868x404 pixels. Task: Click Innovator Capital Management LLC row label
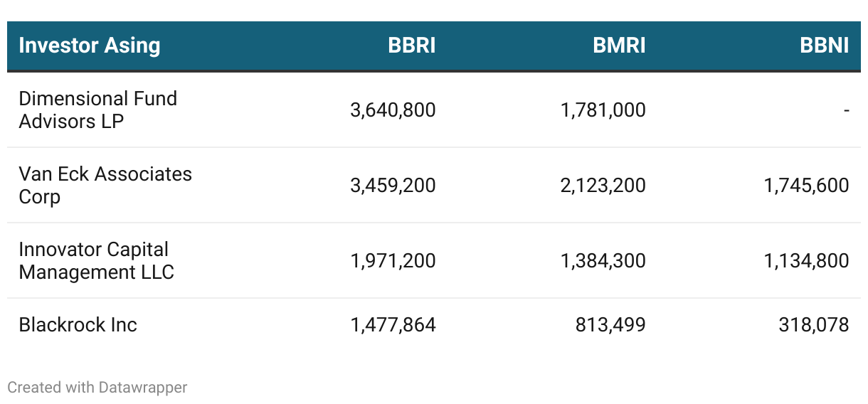pyautogui.click(x=96, y=260)
